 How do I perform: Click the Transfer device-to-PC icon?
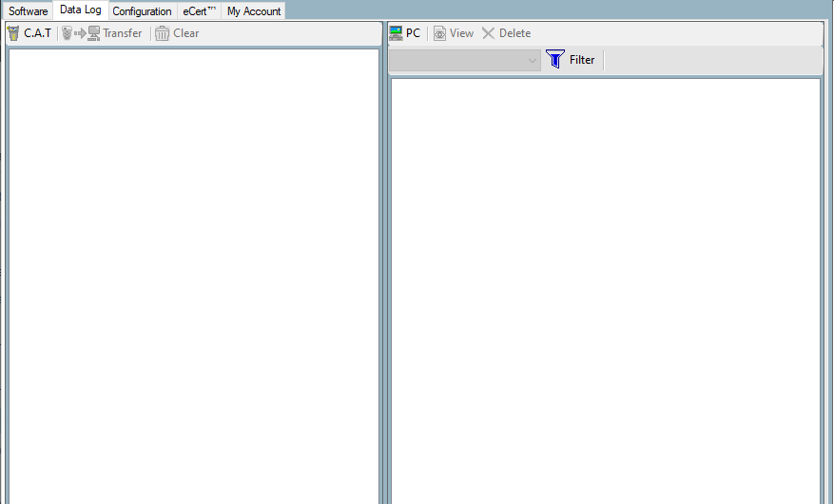(81, 33)
